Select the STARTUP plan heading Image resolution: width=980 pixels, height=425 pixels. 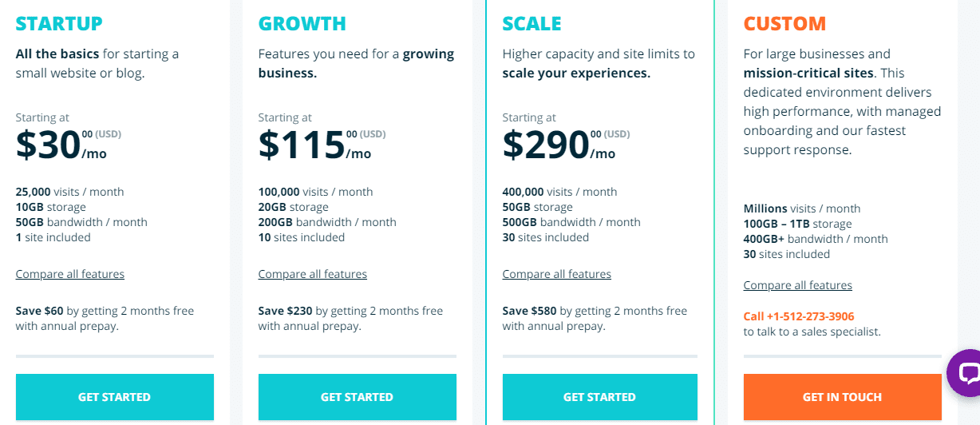click(60, 24)
